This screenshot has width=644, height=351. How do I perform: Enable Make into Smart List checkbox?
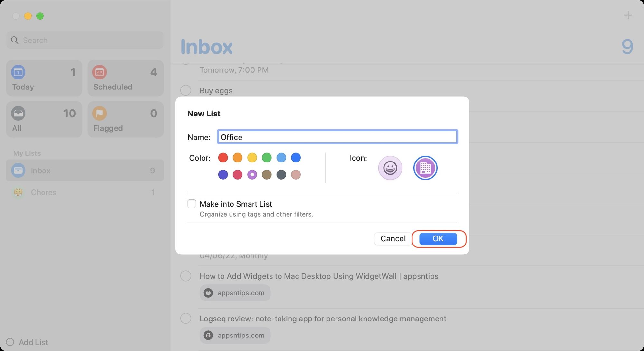point(191,204)
